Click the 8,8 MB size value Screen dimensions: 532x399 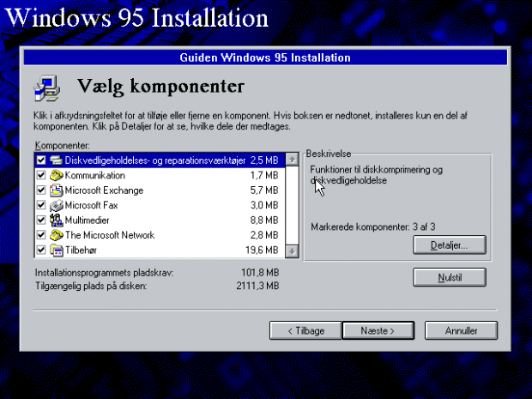point(264,221)
